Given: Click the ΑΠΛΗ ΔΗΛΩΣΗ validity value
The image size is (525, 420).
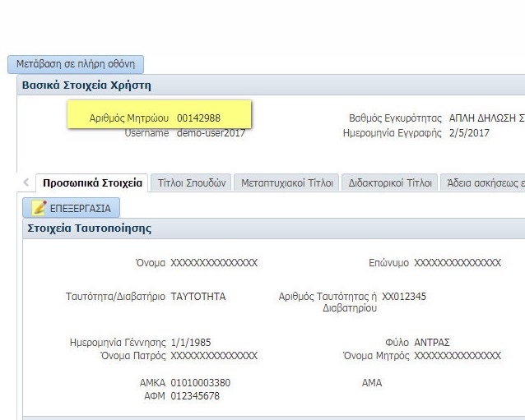Looking at the screenshot, I should pos(487,118).
